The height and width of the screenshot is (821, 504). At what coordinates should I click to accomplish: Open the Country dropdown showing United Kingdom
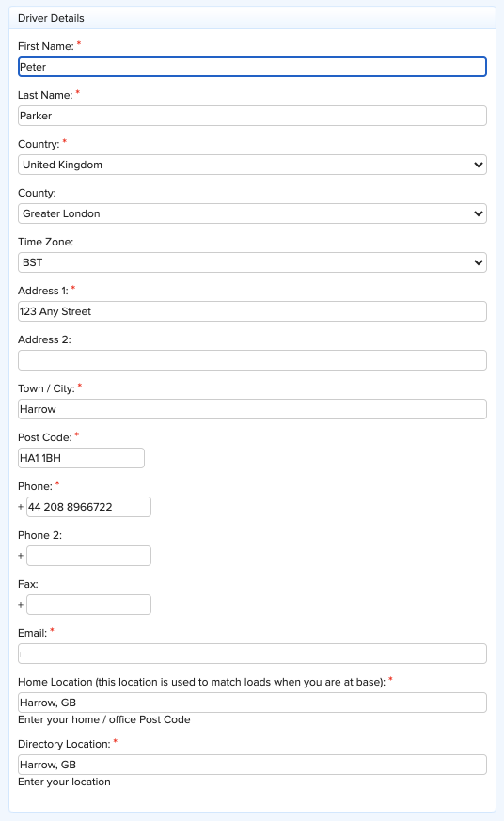[x=252, y=165]
